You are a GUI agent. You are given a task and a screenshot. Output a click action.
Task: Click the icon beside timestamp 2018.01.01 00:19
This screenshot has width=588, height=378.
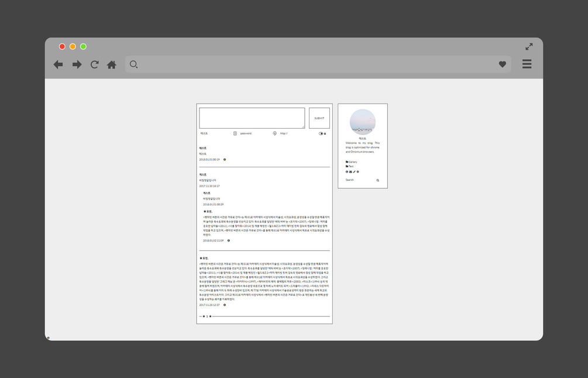coord(225,160)
